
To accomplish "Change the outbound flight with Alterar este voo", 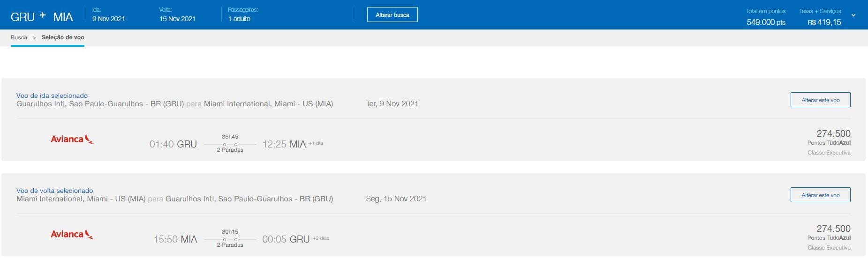I will click(820, 100).
